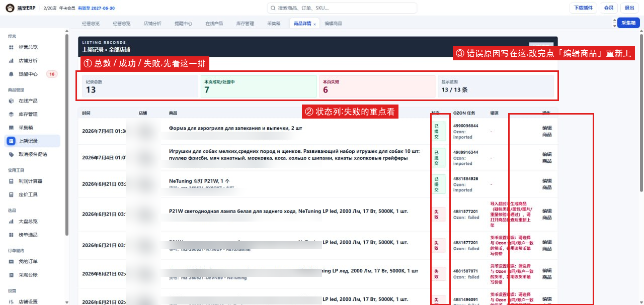Switch to the 在线产品 tab in the tab bar
Image resolution: width=644 pixels, height=305 pixels.
pyautogui.click(x=214, y=24)
